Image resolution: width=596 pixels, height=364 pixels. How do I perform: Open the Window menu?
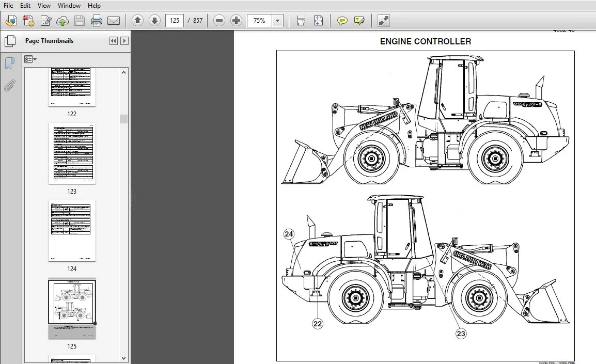click(x=69, y=5)
